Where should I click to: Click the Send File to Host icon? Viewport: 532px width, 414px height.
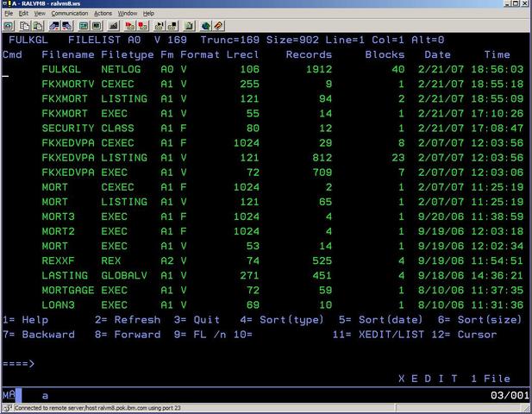click(x=54, y=26)
